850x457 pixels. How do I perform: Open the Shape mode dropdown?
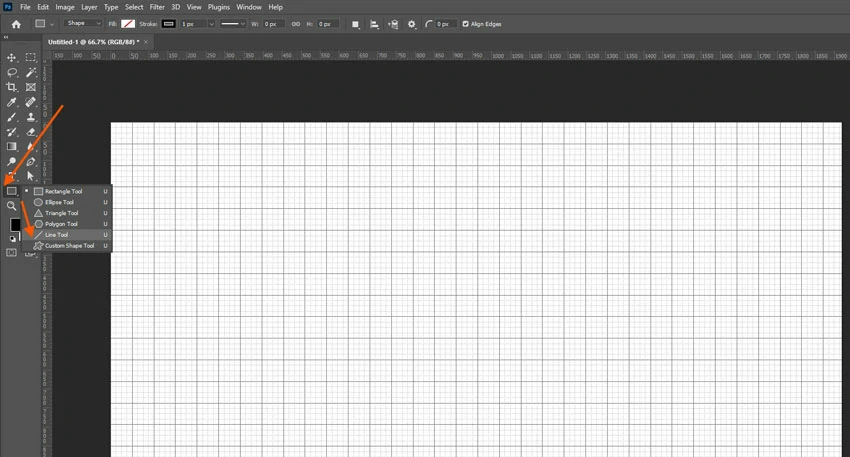point(83,23)
